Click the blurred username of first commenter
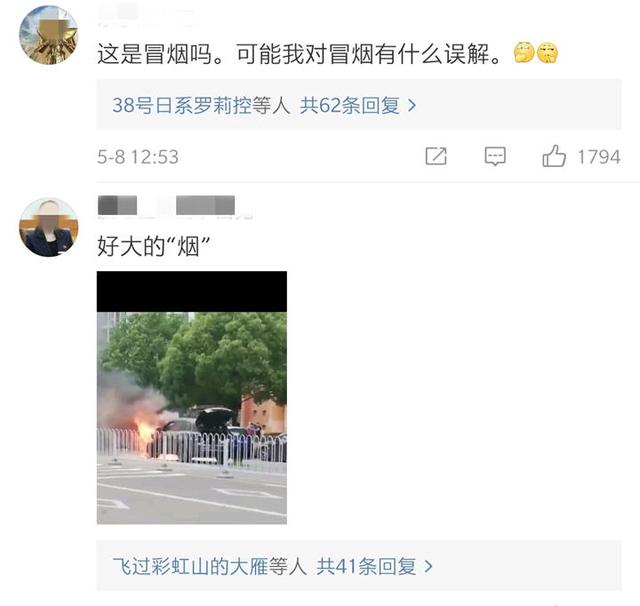This screenshot has width=640, height=606. coord(147,14)
